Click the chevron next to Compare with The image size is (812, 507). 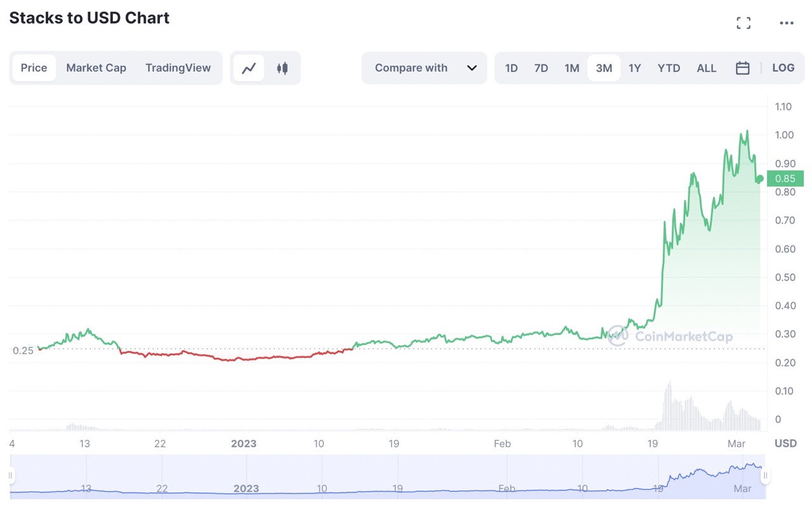[x=471, y=68]
